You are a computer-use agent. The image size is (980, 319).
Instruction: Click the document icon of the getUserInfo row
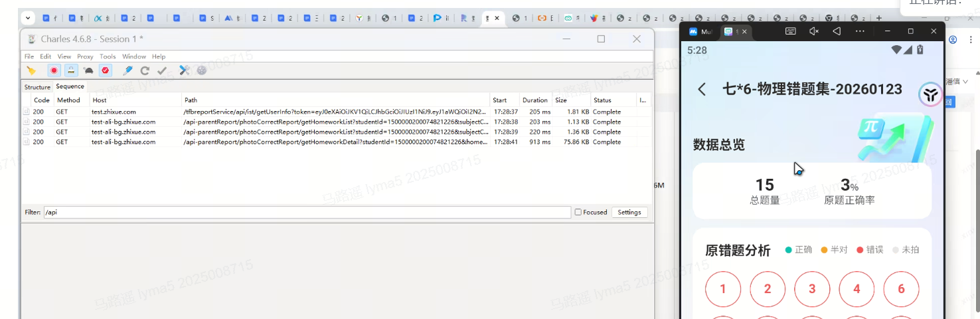point(27,112)
